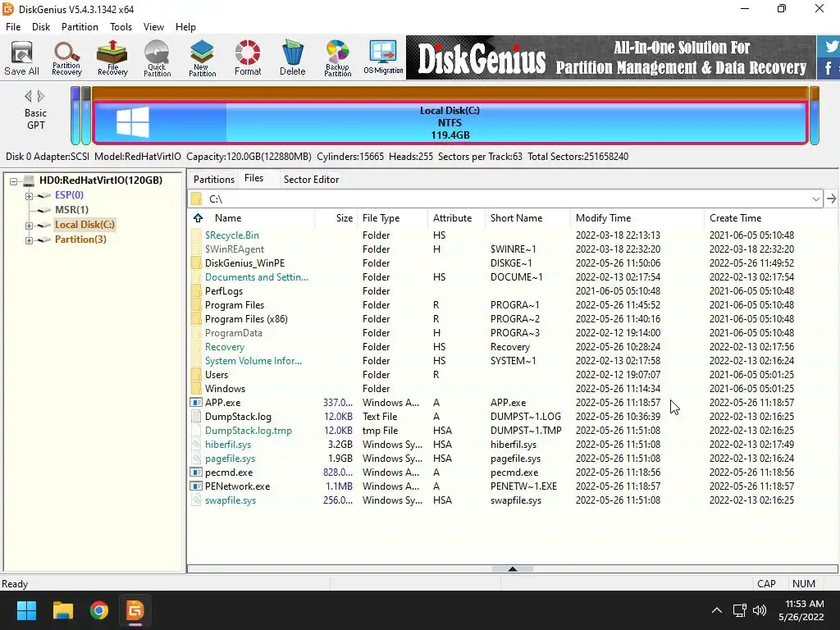This screenshot has height=630, width=840.
Task: Select the $Recycle.Bin folder row
Action: coord(512,235)
